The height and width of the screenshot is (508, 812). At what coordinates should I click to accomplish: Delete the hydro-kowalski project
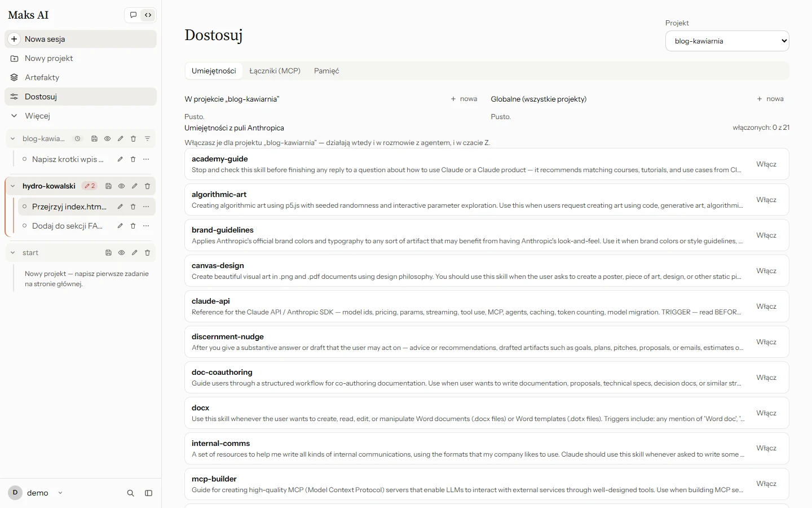[147, 186]
